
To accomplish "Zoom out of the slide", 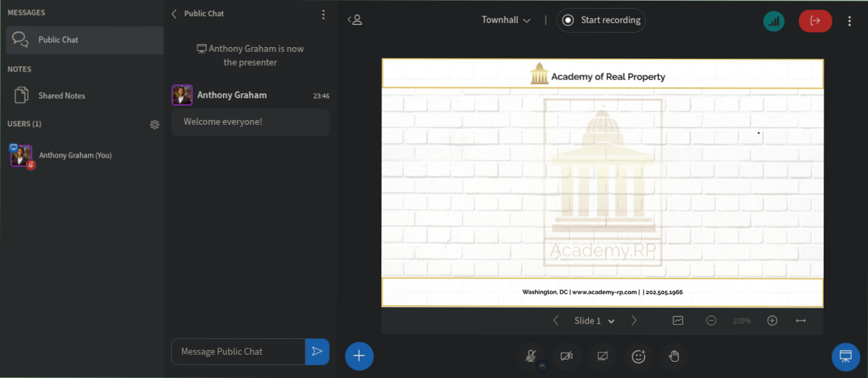I will tap(712, 321).
